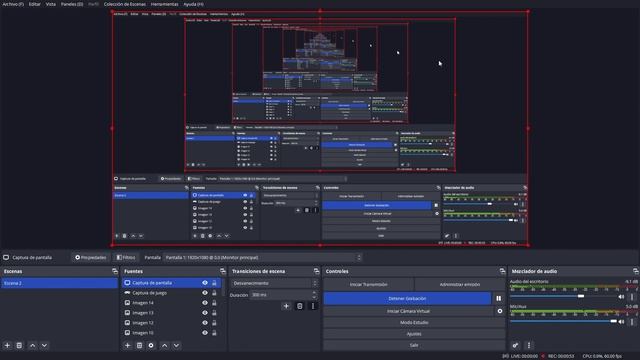Open advanced audio properties gears icon
Image resolution: width=640 pixels, height=360 pixels.
(x=516, y=345)
